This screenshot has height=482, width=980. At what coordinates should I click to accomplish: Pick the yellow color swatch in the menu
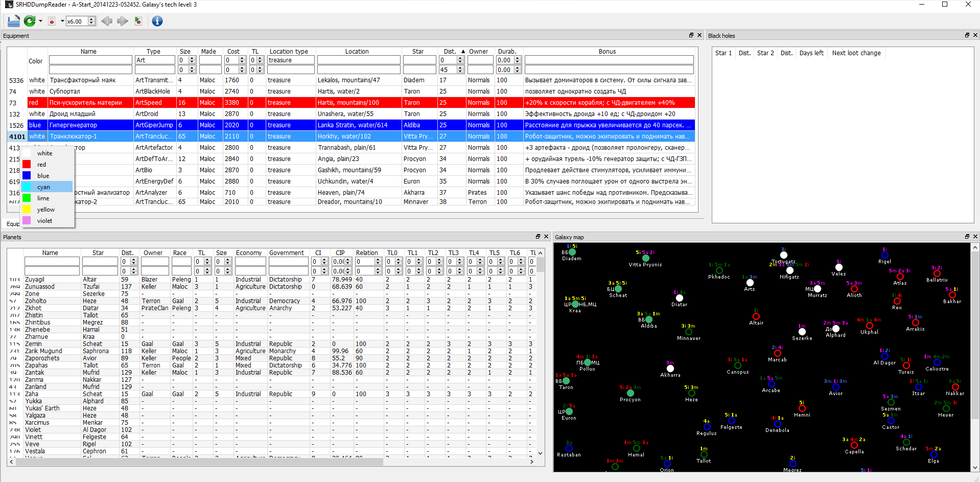click(27, 210)
